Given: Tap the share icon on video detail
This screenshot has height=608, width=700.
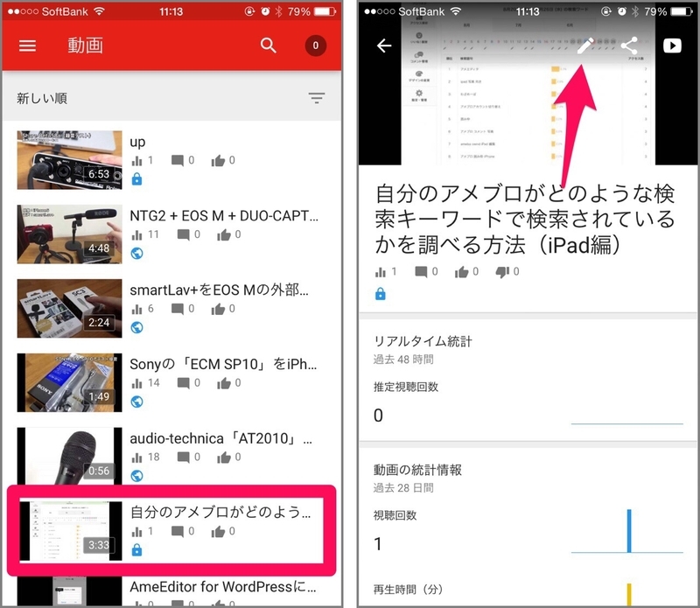Looking at the screenshot, I should point(629,45).
